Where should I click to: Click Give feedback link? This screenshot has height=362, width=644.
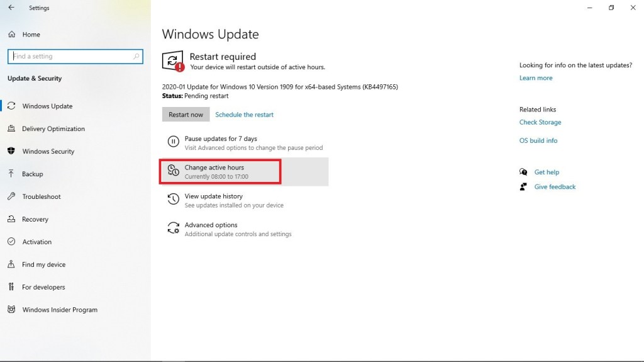point(555,187)
